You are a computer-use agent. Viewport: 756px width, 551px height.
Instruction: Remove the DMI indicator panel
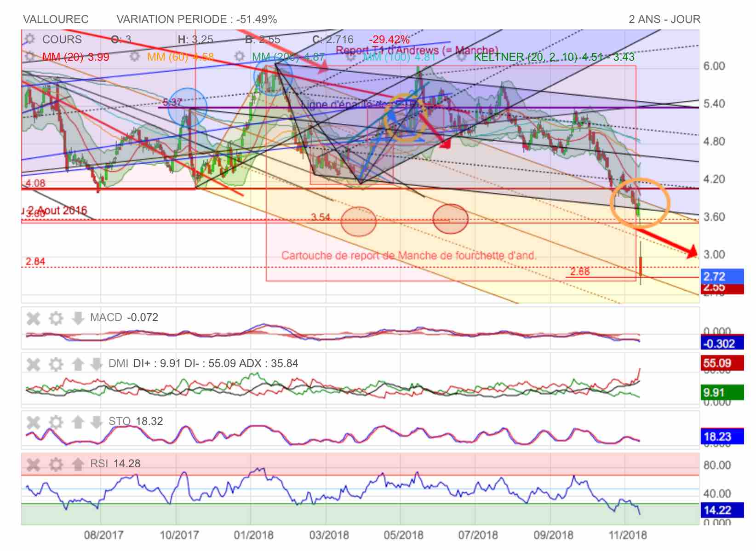coord(33,364)
